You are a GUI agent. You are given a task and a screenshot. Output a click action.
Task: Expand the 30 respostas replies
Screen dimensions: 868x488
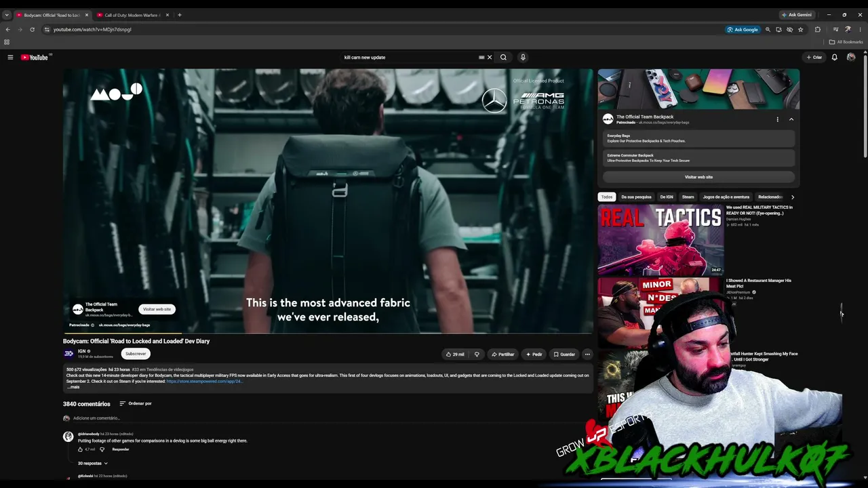(x=93, y=464)
